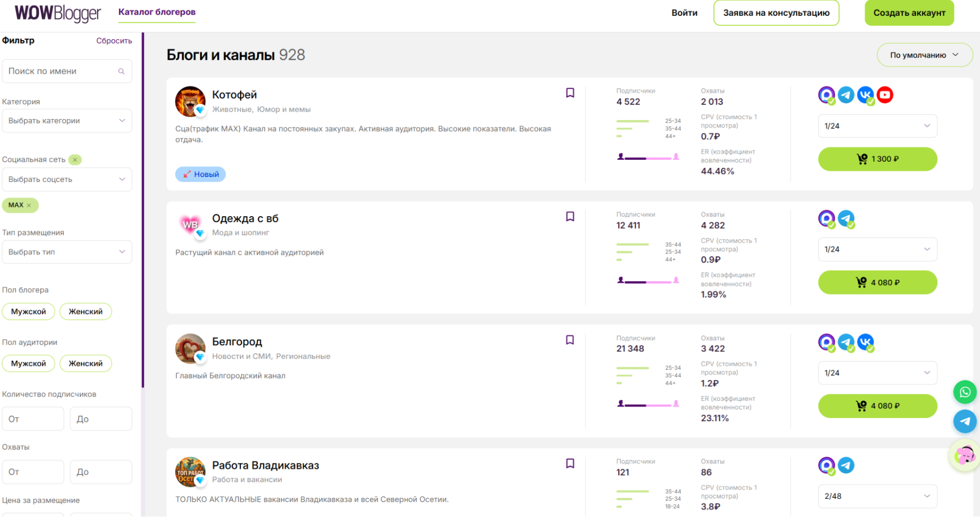Screen dimensions: 980x517
Task: Expand the Выбрать категории dropdown
Action: (x=67, y=121)
